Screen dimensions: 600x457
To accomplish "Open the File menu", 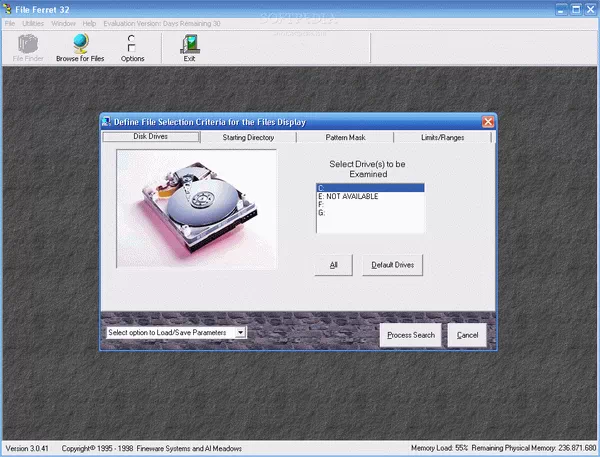I will (10, 24).
